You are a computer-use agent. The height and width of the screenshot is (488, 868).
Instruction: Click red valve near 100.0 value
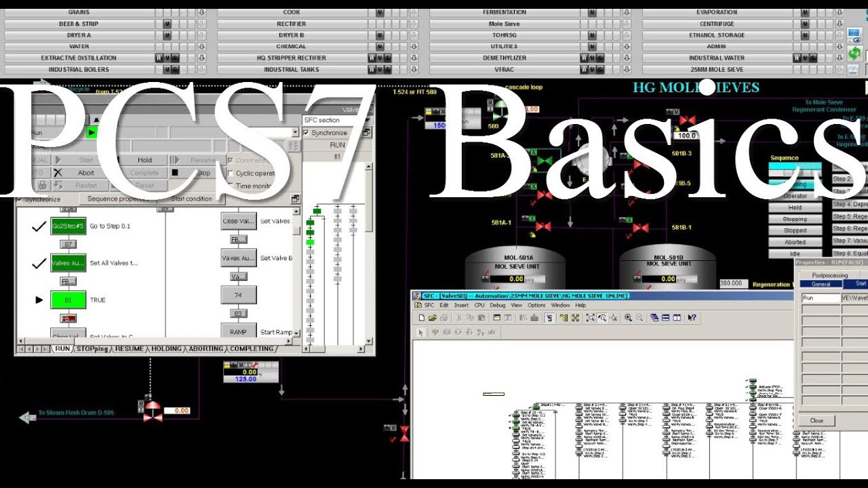[687, 121]
